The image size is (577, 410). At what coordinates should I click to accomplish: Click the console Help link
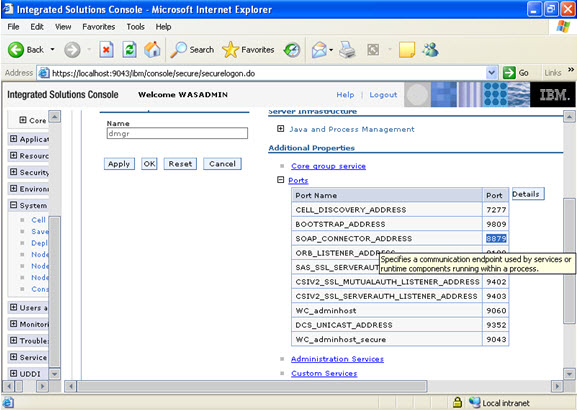(345, 95)
